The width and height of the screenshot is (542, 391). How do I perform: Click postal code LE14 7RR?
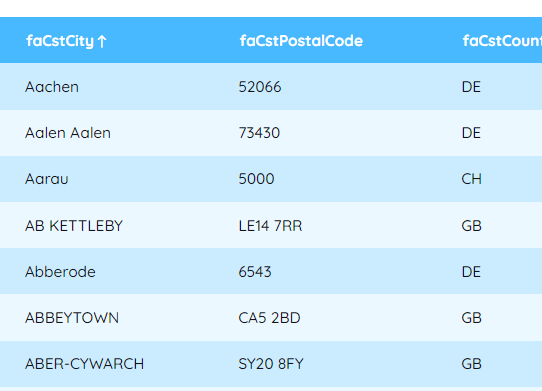click(x=270, y=226)
